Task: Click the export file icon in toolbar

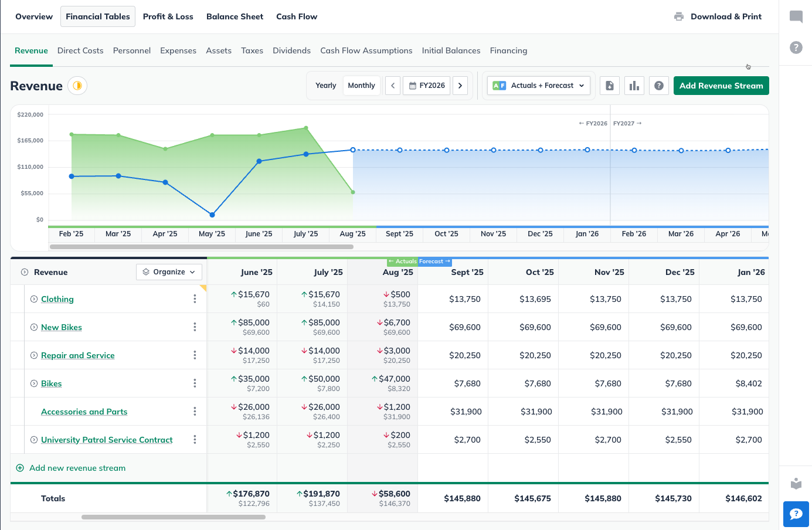Action: point(610,86)
